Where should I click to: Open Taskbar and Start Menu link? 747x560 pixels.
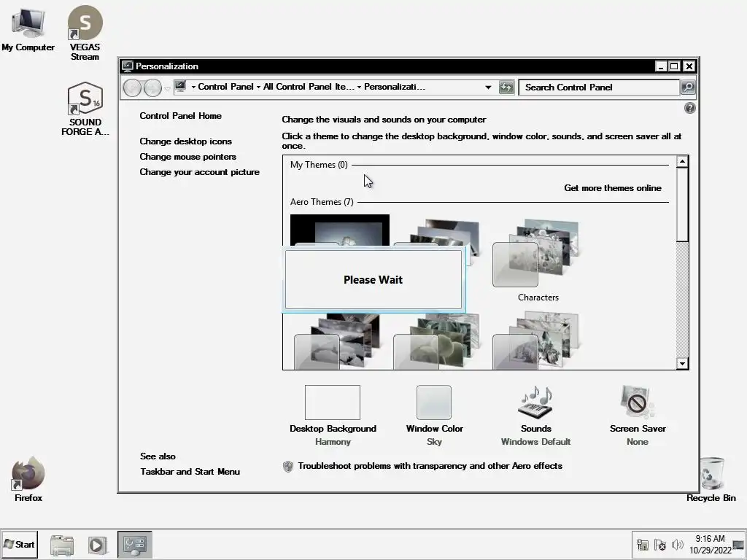tap(190, 472)
